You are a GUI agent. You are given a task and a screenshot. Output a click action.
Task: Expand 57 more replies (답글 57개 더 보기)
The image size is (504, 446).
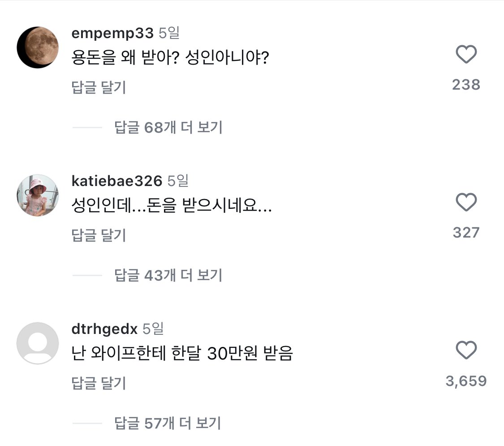(x=168, y=423)
